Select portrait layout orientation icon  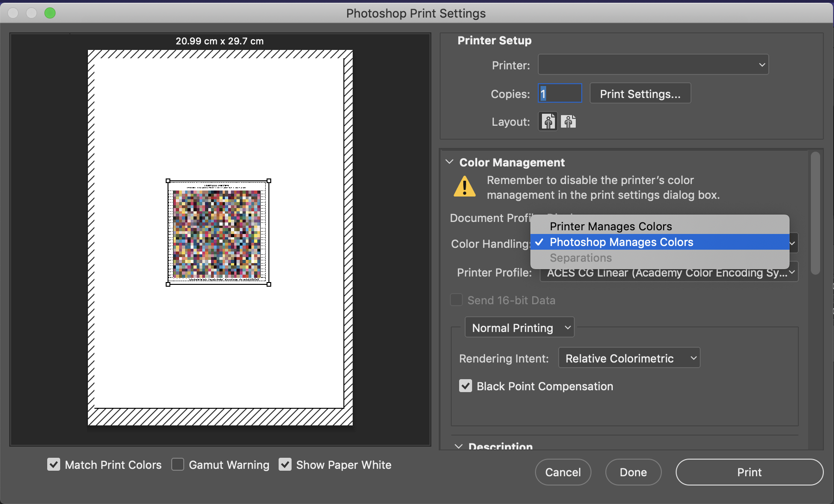coord(548,122)
